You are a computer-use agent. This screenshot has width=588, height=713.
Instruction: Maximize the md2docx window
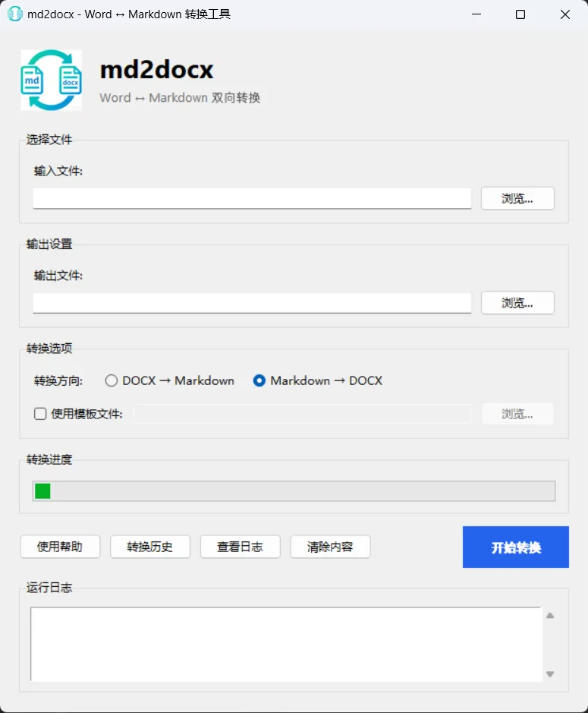click(x=520, y=14)
